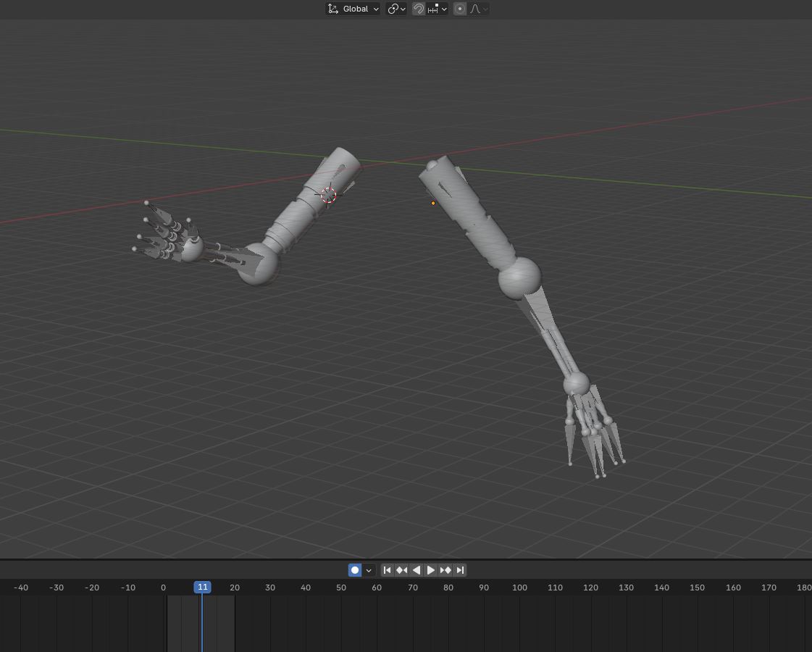Jump to the next keyframe

point(445,570)
